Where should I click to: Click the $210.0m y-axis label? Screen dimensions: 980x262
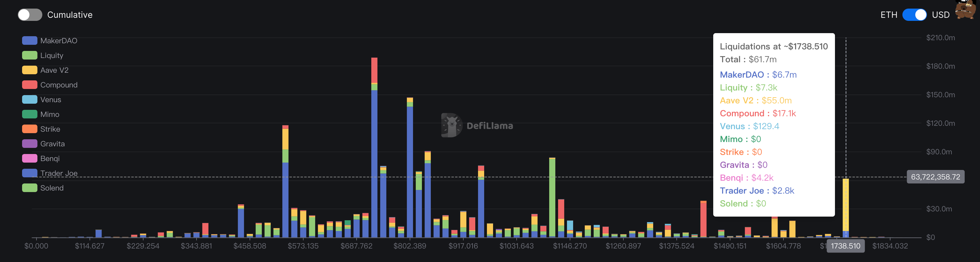tap(940, 37)
